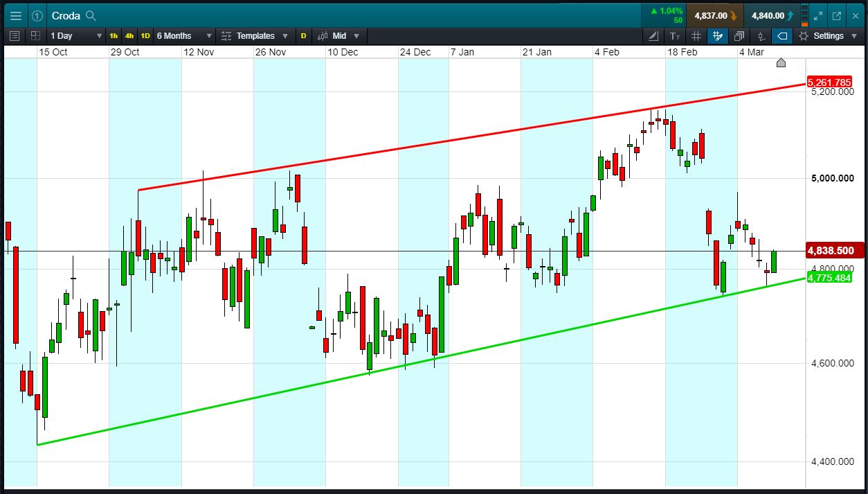Click the Croda instrument name
868x494 pixels.
(x=66, y=16)
